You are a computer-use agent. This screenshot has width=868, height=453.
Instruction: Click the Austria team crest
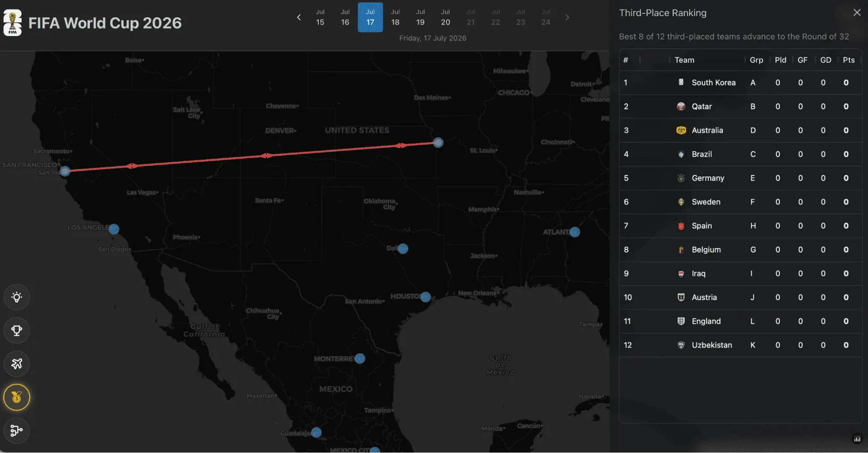681,297
